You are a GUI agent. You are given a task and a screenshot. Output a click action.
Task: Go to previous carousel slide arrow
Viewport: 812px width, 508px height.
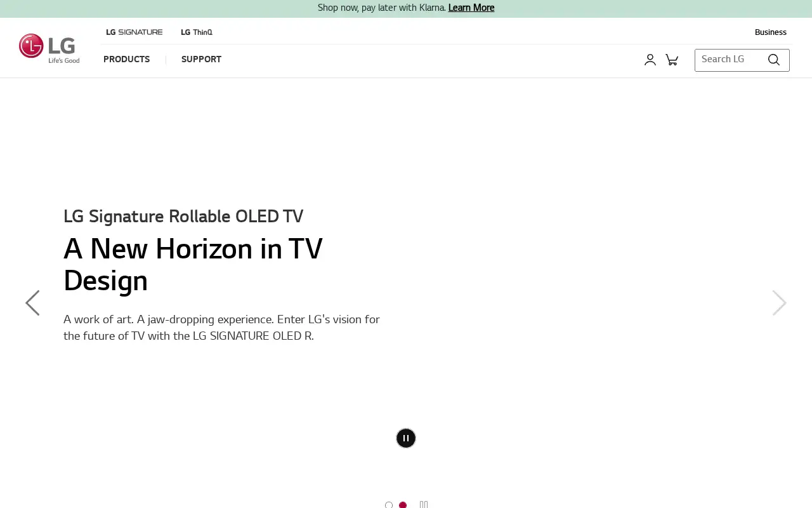(32, 303)
